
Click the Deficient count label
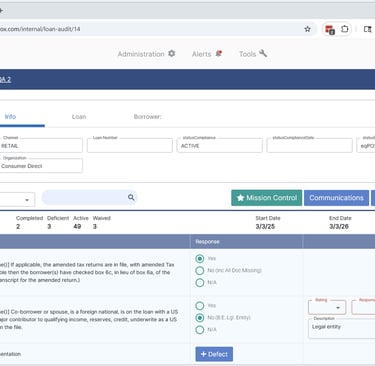pyautogui.click(x=58, y=218)
